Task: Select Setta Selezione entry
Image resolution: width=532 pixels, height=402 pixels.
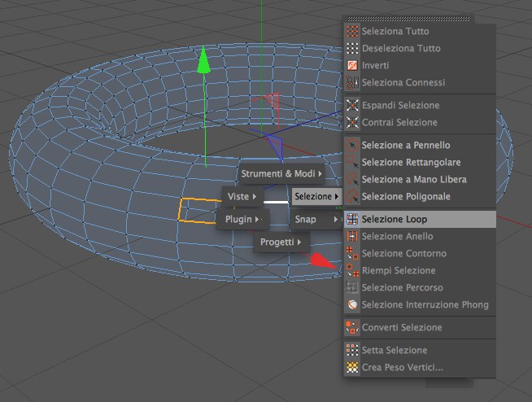Action: click(x=420, y=350)
